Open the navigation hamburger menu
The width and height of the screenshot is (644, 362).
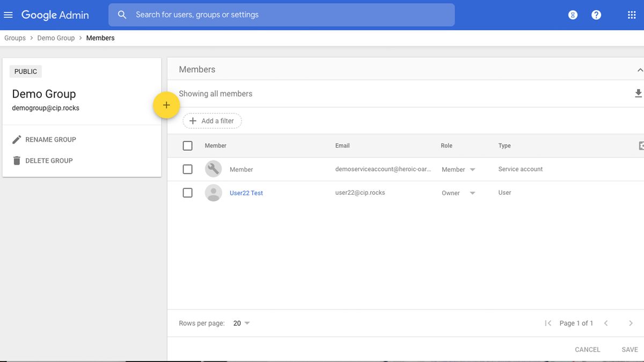[x=8, y=14]
